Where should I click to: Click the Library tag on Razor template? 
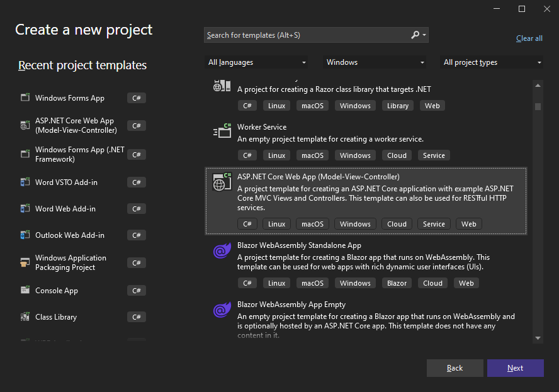point(398,106)
